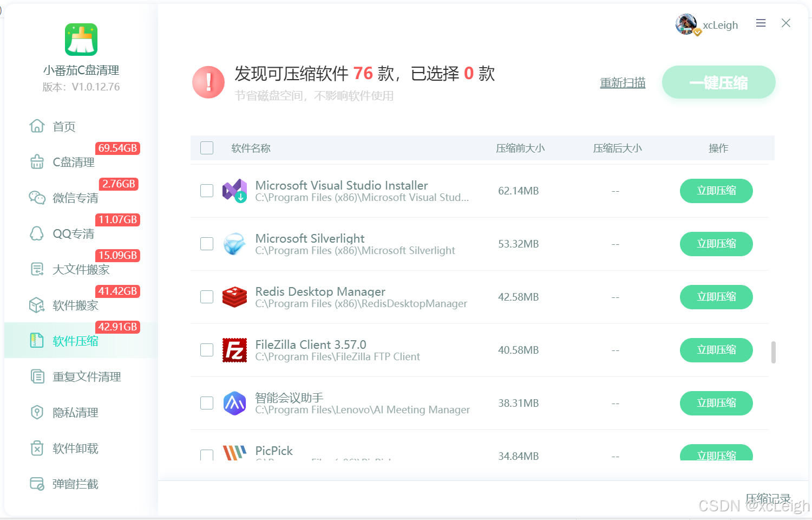The image size is (812, 520).
Task: Click the window block icon beside 弹窗拦截
Action: (x=37, y=484)
